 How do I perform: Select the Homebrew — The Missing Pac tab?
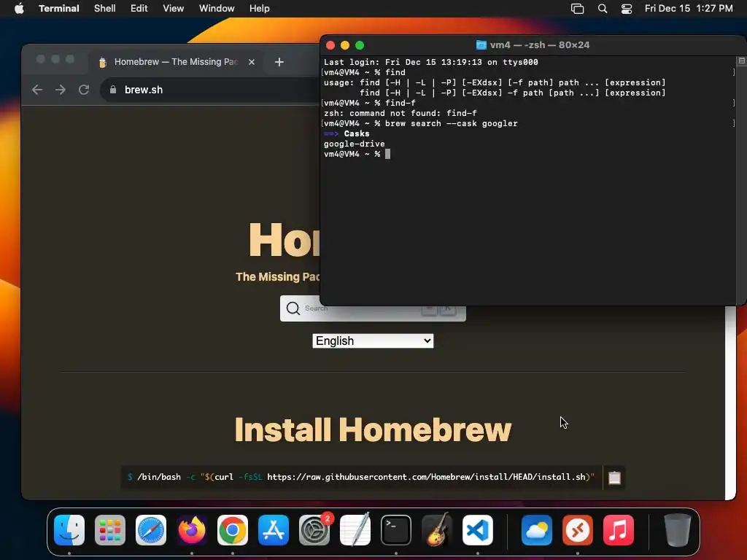(x=177, y=62)
